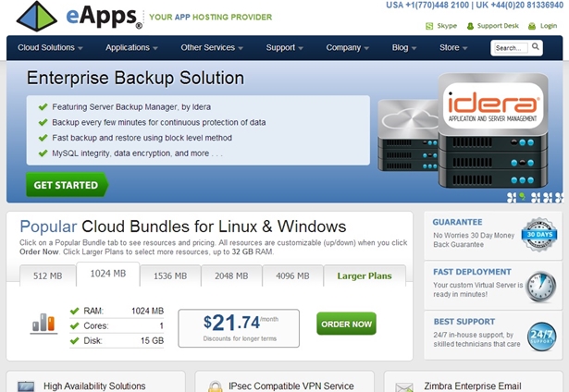Click the GET STARTED button
569x392 pixels.
click(x=67, y=185)
